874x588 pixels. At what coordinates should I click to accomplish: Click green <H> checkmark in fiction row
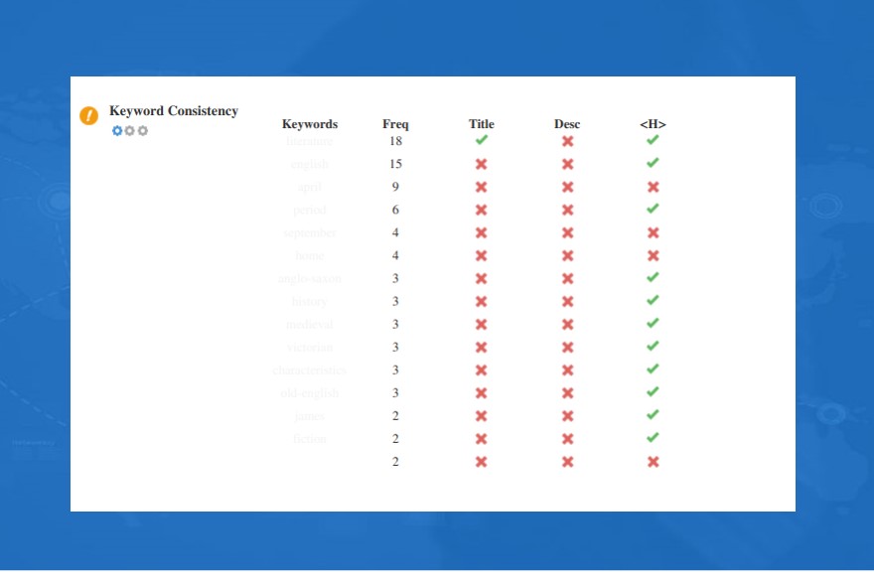(653, 437)
